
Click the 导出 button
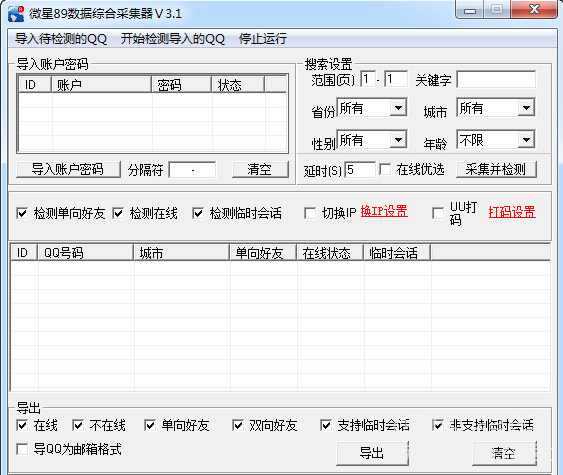(372, 453)
